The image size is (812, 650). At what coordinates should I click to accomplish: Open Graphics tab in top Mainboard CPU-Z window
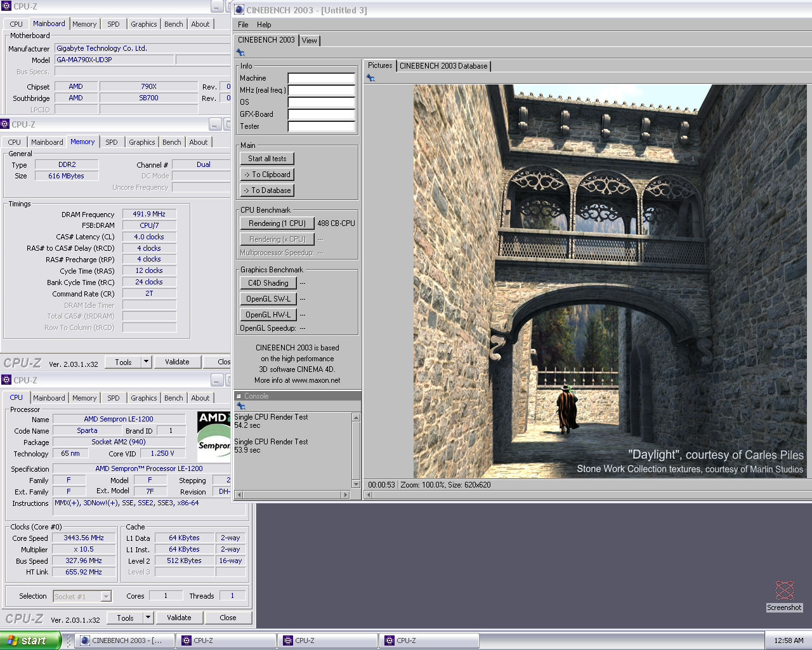tap(144, 24)
